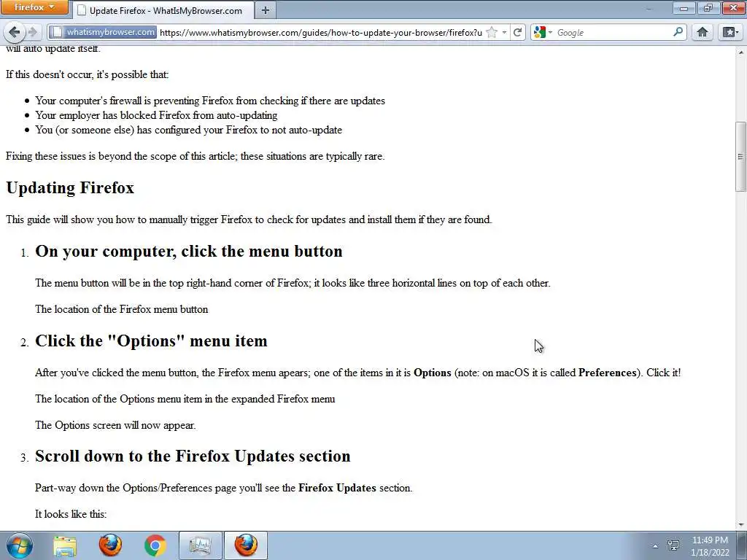Click bullet about computer's firewall preventing Firefox
The height and width of the screenshot is (560, 747).
point(210,101)
